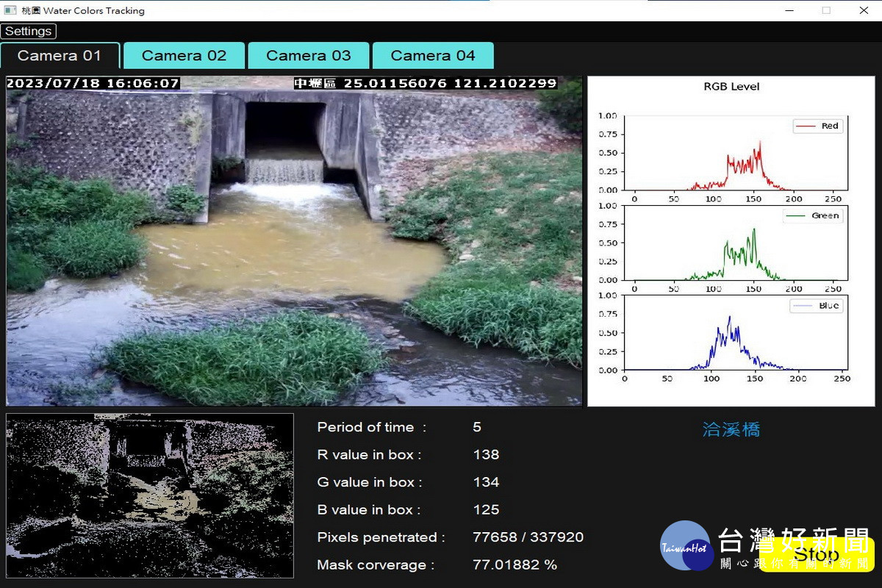This screenshot has height=588, width=882.
Task: Click the 'R value in box :' label
Action: 369,455
